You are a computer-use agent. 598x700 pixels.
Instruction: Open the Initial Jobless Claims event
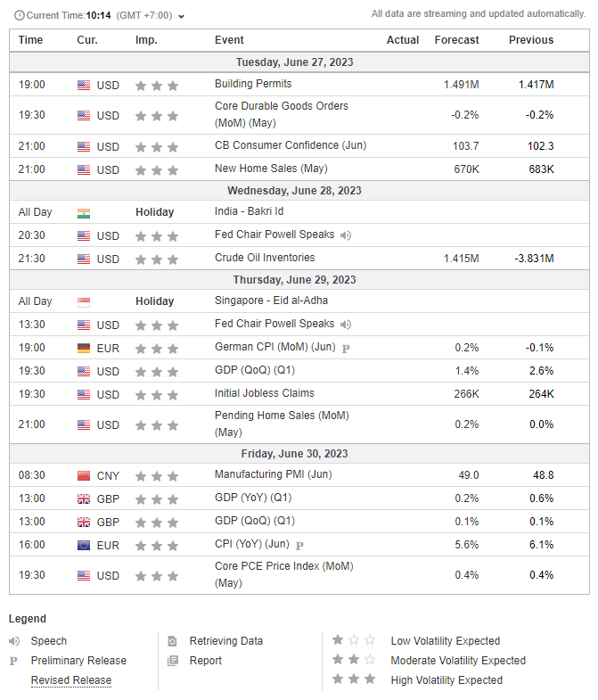(264, 393)
